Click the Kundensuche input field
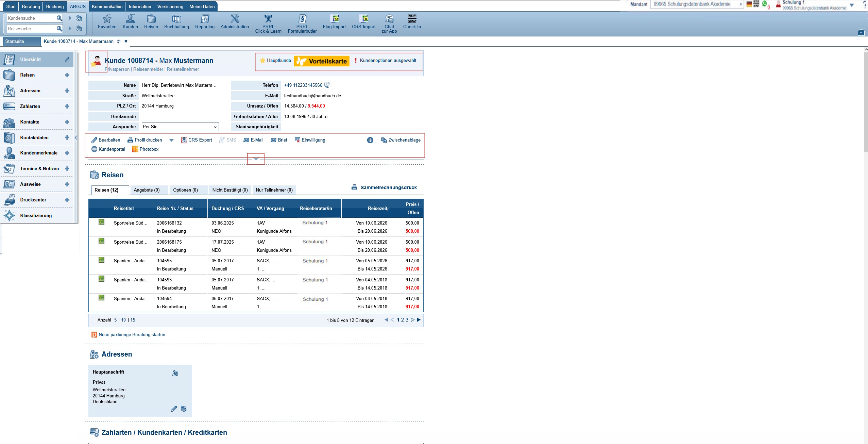 pyautogui.click(x=31, y=18)
